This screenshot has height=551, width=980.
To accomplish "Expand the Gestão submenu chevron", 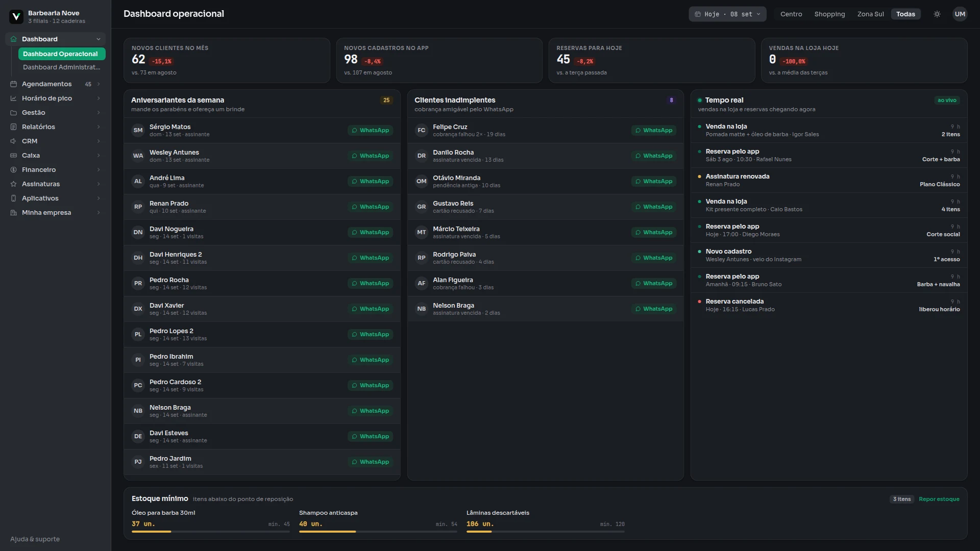I will (99, 113).
